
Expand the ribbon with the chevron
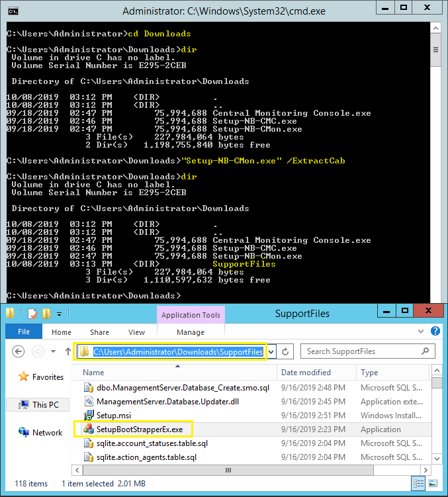point(421,332)
